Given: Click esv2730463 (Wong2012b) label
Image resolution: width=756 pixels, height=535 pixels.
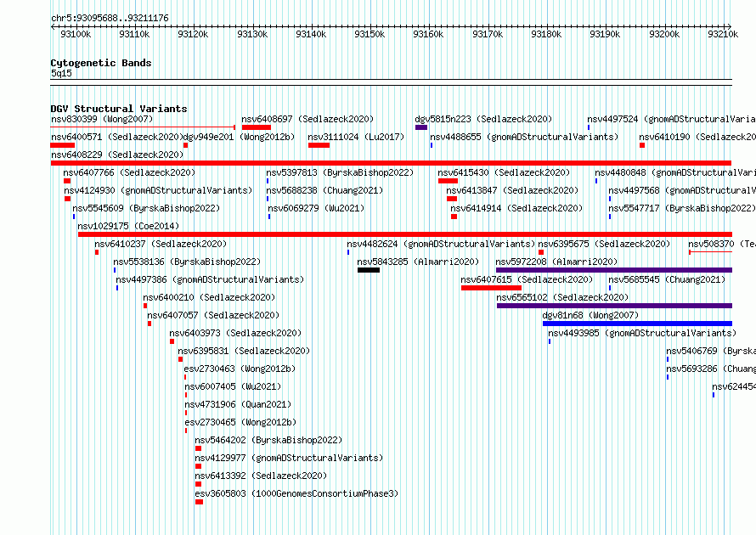Looking at the screenshot, I should [240, 369].
